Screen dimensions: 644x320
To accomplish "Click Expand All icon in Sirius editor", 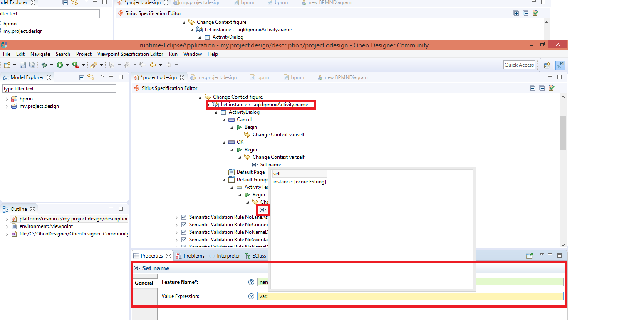I will [x=533, y=88].
